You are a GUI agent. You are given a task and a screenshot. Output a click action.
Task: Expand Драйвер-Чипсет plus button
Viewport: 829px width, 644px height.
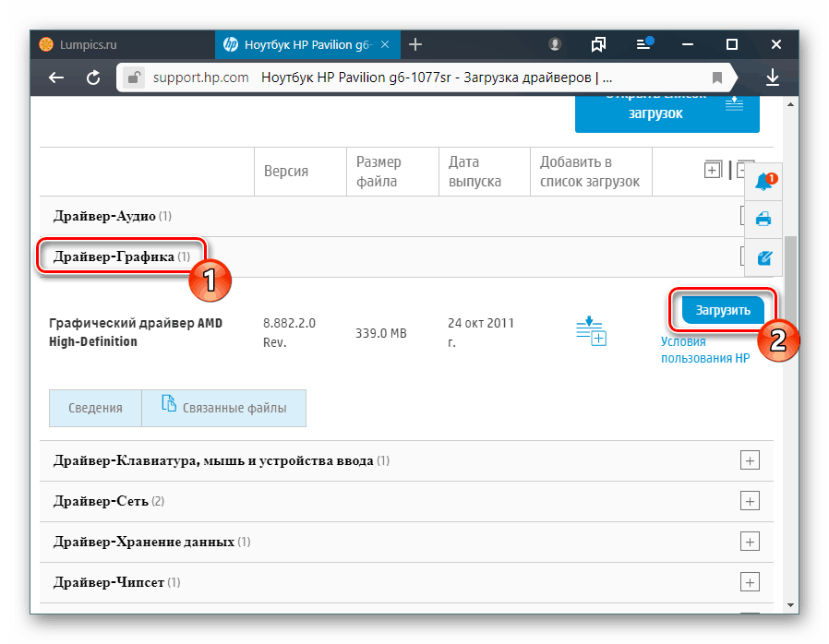click(x=750, y=582)
